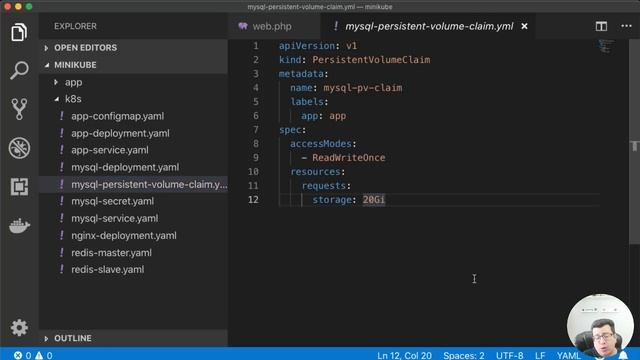Open the Explorer view in the activity bar
640x360 pixels.
coord(19,32)
